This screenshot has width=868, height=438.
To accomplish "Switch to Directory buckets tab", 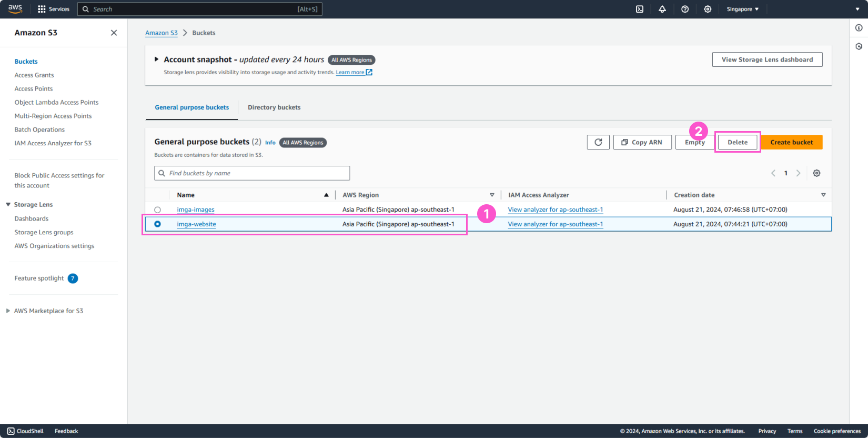I will (x=274, y=107).
